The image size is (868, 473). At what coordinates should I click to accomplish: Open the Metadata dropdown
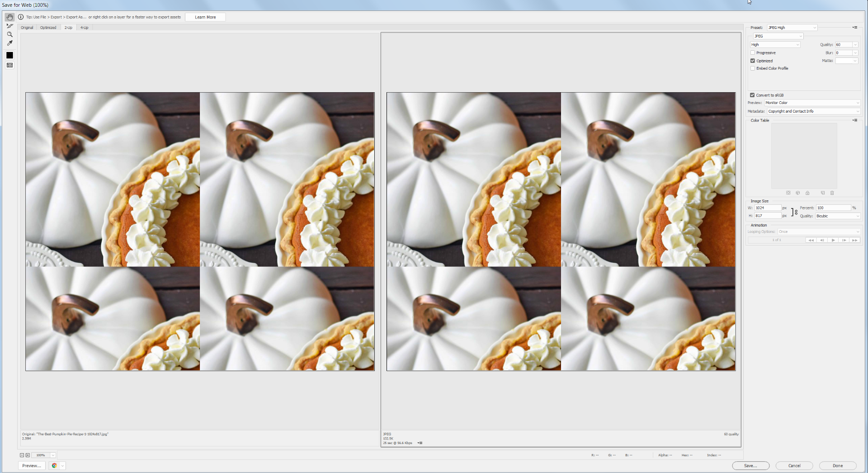(x=813, y=111)
